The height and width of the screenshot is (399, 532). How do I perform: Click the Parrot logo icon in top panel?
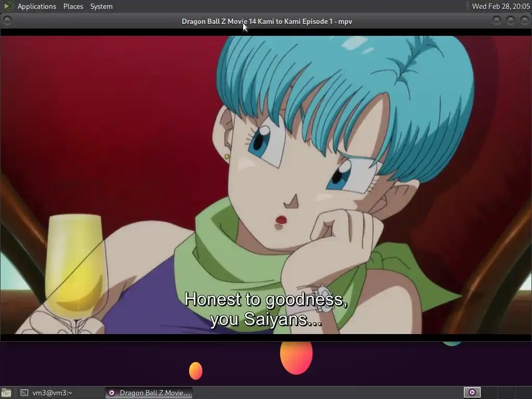tap(8, 6)
